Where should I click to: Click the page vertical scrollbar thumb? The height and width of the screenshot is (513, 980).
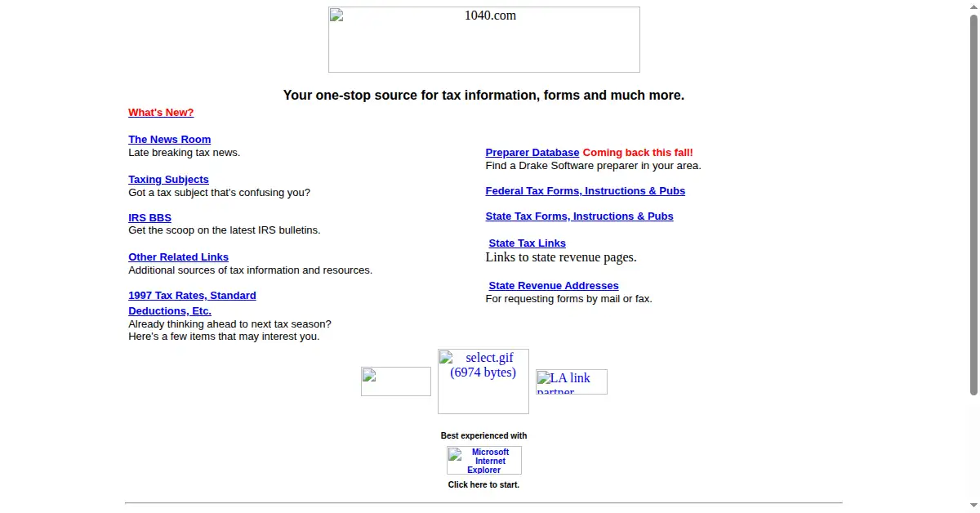[x=973, y=204]
